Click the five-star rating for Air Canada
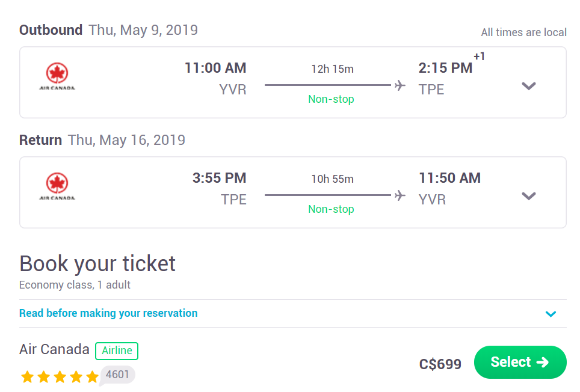580x392 pixels. pos(60,377)
